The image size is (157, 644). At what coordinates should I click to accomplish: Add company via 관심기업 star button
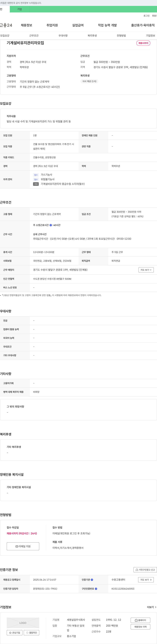coord(15,633)
